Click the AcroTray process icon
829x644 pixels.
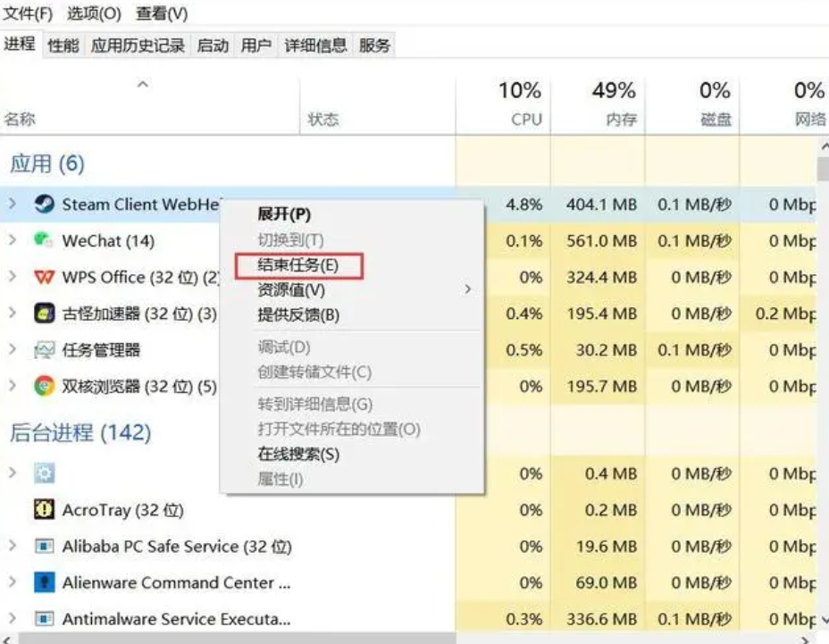[x=44, y=509]
